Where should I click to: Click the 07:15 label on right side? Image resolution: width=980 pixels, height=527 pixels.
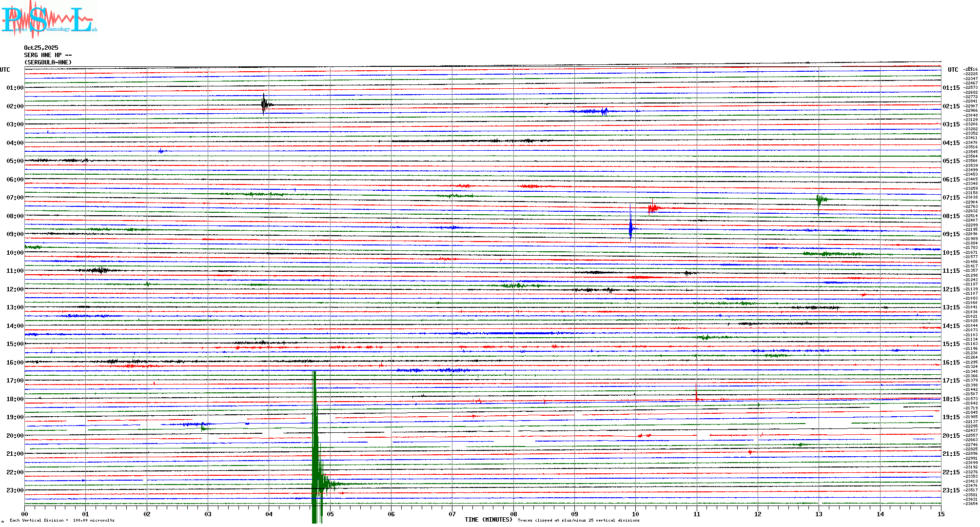point(951,198)
